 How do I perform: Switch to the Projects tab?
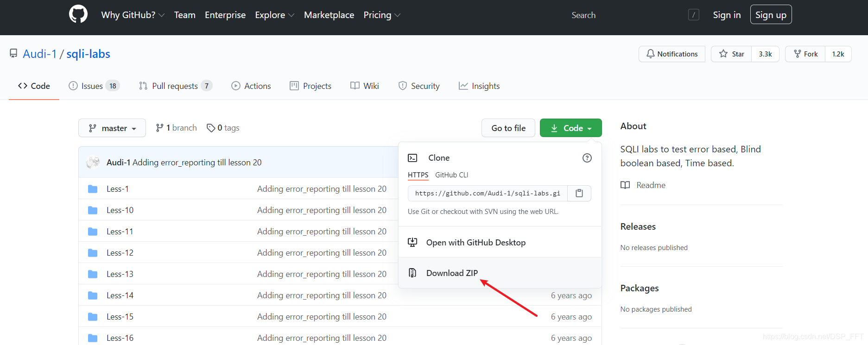click(310, 86)
